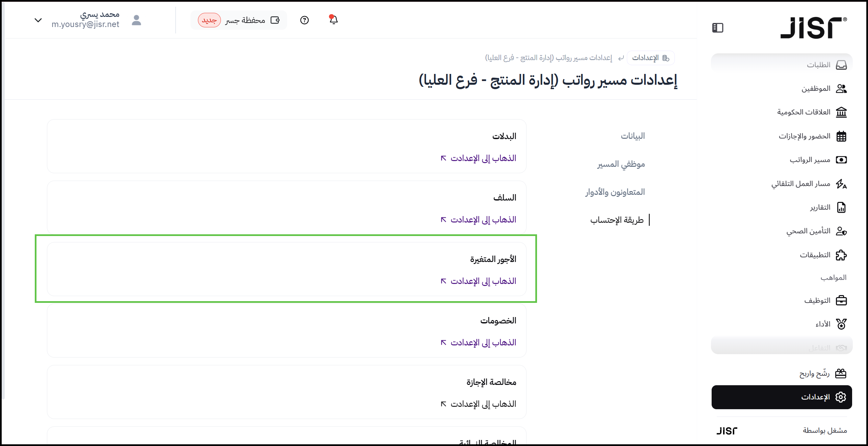
Task: Open the help question mark icon
Action: point(304,20)
